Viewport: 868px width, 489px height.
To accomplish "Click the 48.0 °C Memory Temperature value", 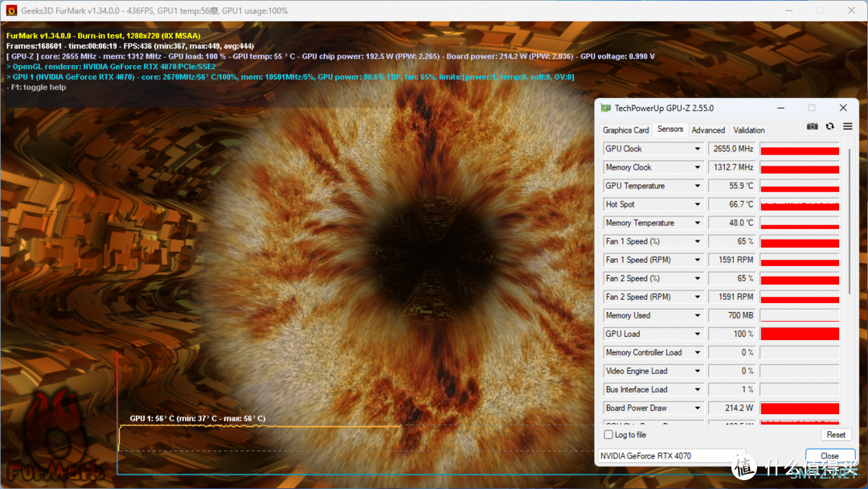I will [733, 223].
